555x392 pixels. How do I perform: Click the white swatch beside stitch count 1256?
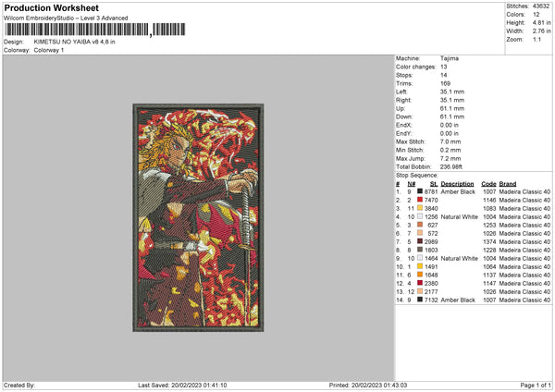click(420, 216)
